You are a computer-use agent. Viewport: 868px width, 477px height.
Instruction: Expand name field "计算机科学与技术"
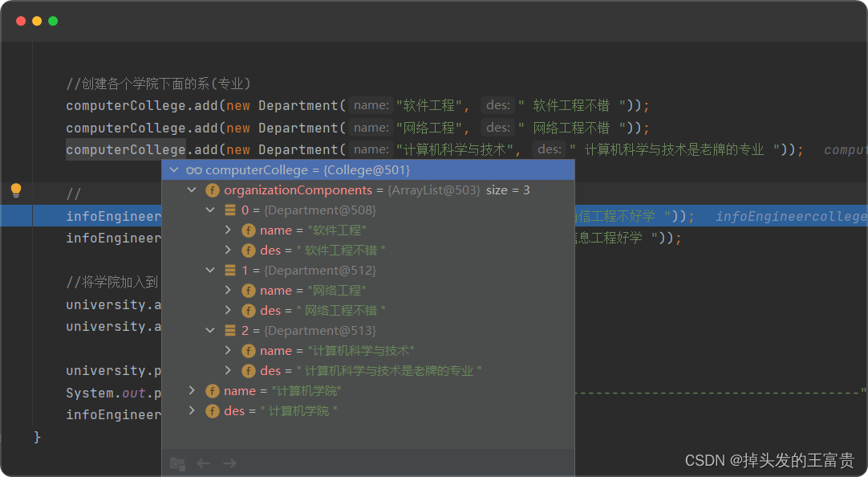pos(228,350)
